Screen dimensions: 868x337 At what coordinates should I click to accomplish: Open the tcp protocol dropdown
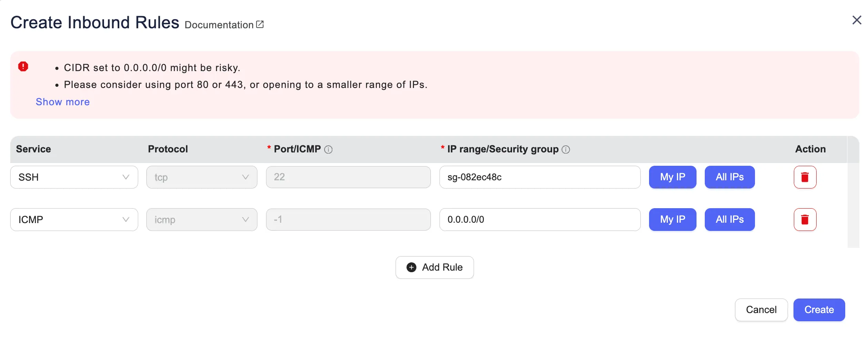click(202, 177)
